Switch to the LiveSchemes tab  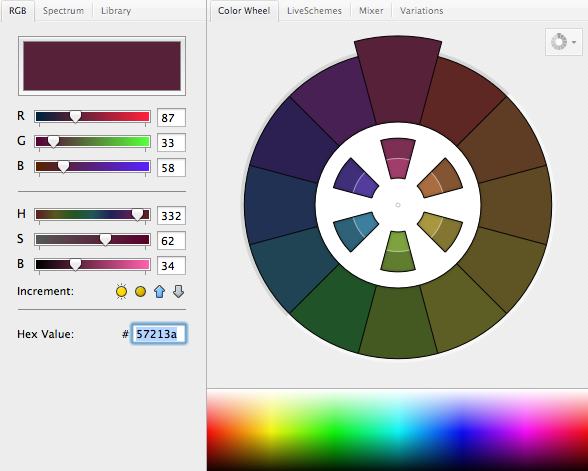coord(314,10)
